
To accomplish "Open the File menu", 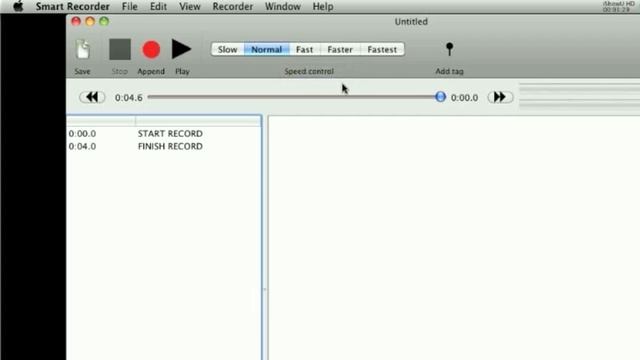I will pos(130,7).
